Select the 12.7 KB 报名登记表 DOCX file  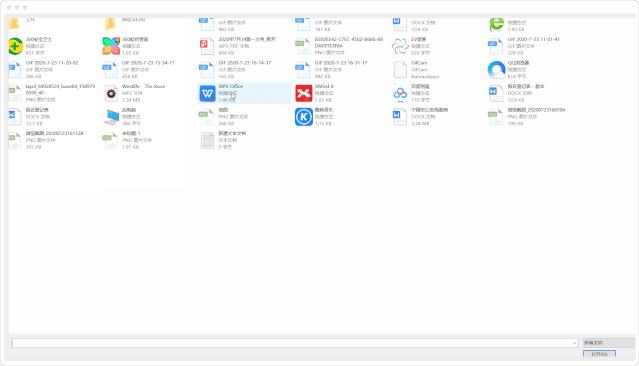[29, 117]
